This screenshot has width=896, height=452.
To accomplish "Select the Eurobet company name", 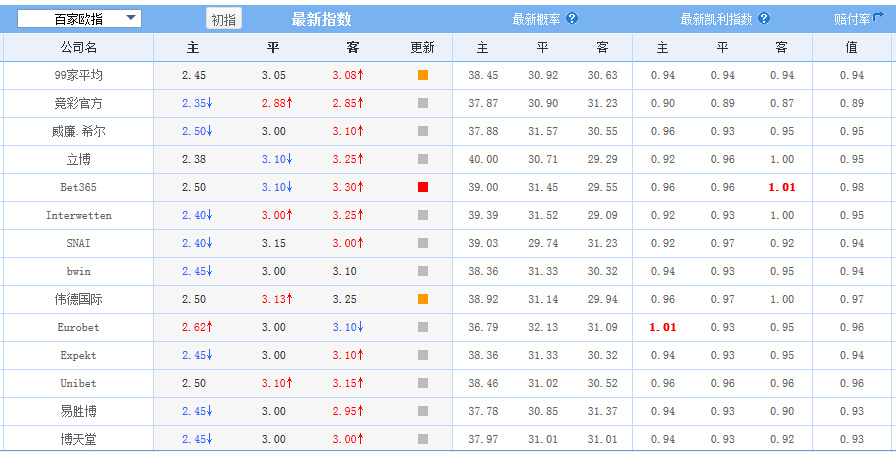I will [79, 327].
